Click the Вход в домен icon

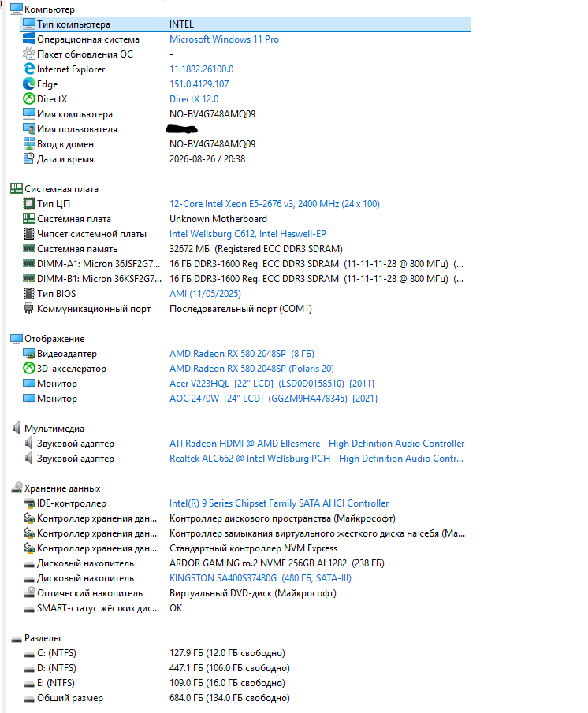click(28, 144)
